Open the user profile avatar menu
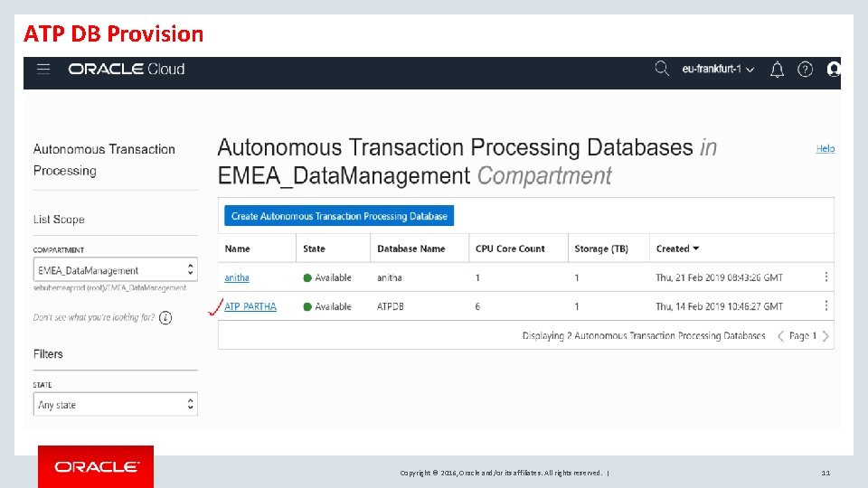 [x=834, y=70]
